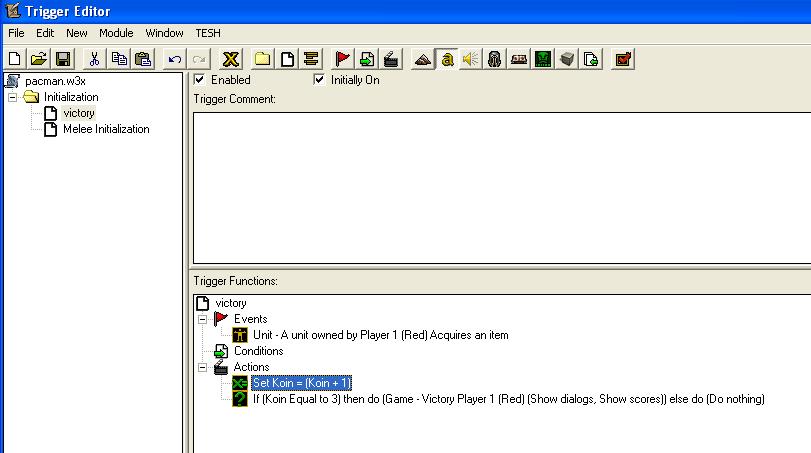Add a new condition with the green arrow icon
This screenshot has height=453, width=811.
tap(367, 59)
